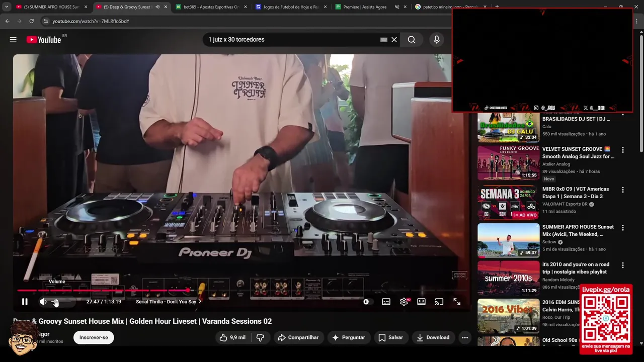The image size is (644, 362).
Task: Enter fullscreen mode
Action: pyautogui.click(x=457, y=302)
